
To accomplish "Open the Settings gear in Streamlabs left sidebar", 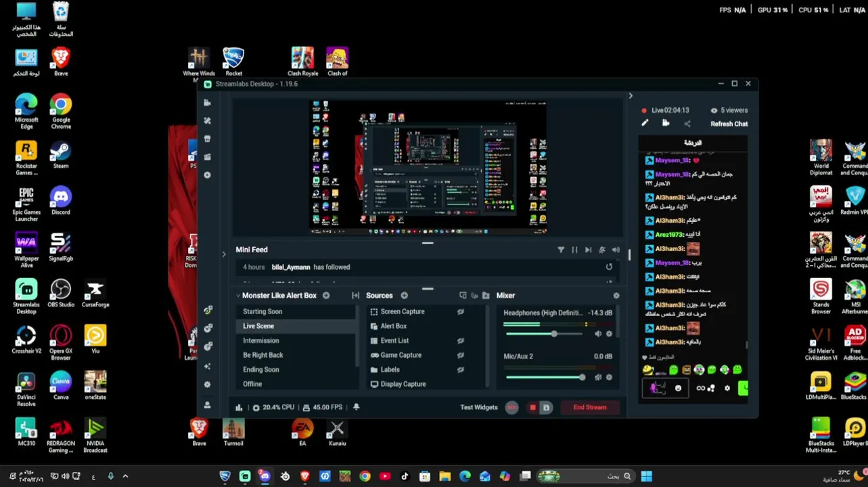I will pyautogui.click(x=207, y=385).
